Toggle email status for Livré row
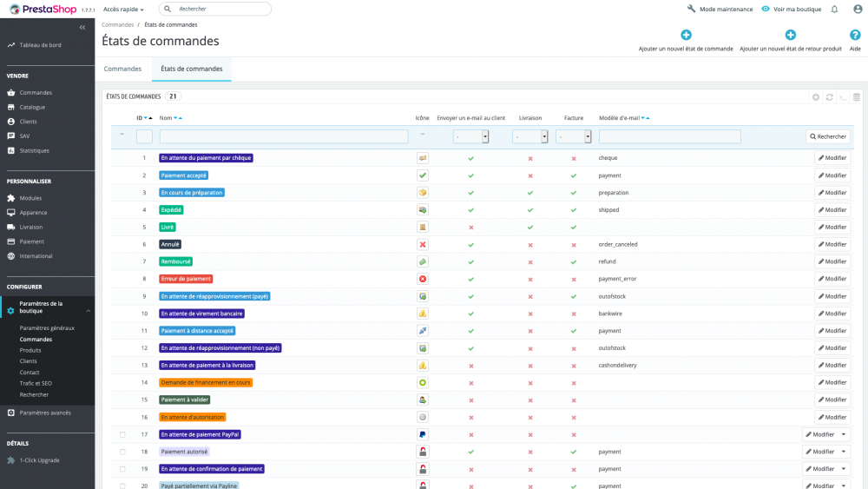 tap(470, 228)
